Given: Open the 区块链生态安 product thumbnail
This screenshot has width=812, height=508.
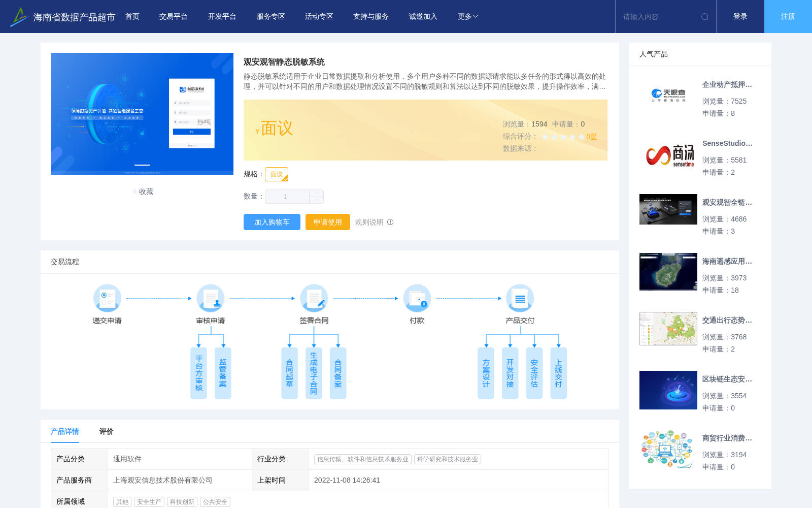Looking at the screenshot, I should pyautogui.click(x=668, y=390).
